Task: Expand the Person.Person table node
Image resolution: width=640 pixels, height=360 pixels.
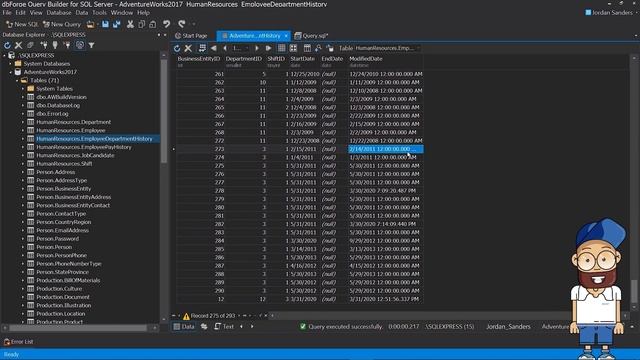Action: tap(23, 247)
